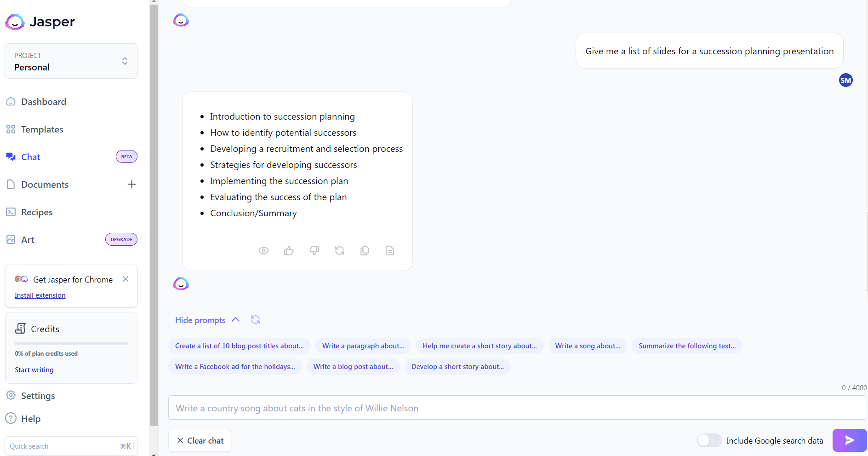Viewport: 868px width, 456px height.
Task: Click the Install extension link
Action: 40,295
